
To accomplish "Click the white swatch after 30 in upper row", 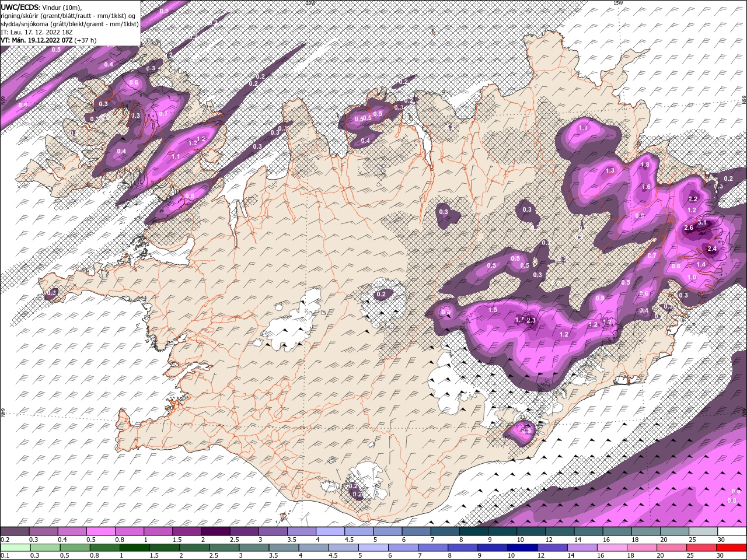I will click(x=732, y=531).
